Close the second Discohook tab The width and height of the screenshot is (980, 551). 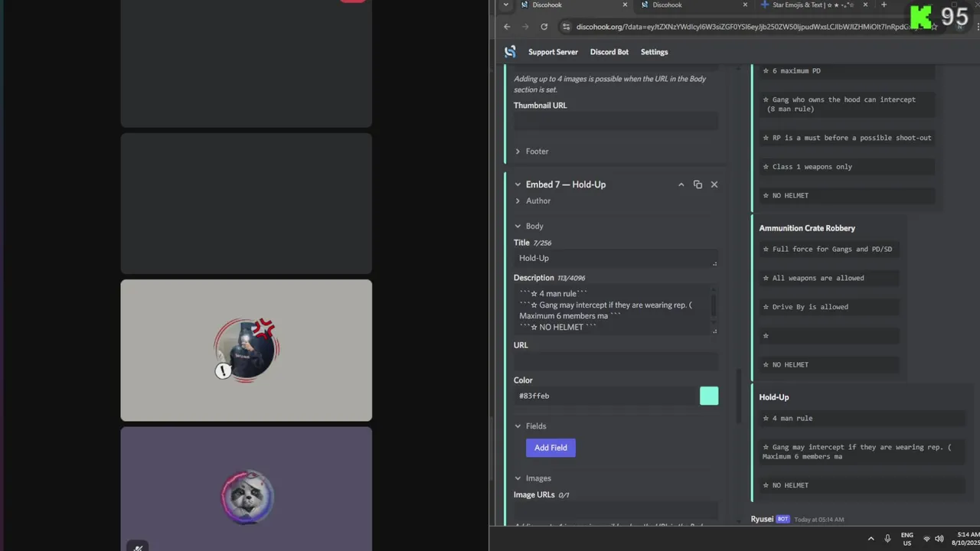point(745,5)
